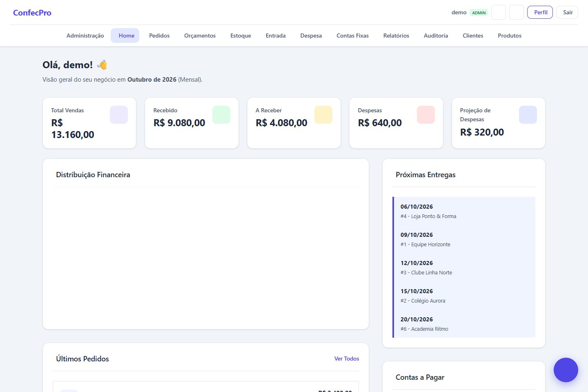
Task: Switch to the Estoque page
Action: point(241,36)
